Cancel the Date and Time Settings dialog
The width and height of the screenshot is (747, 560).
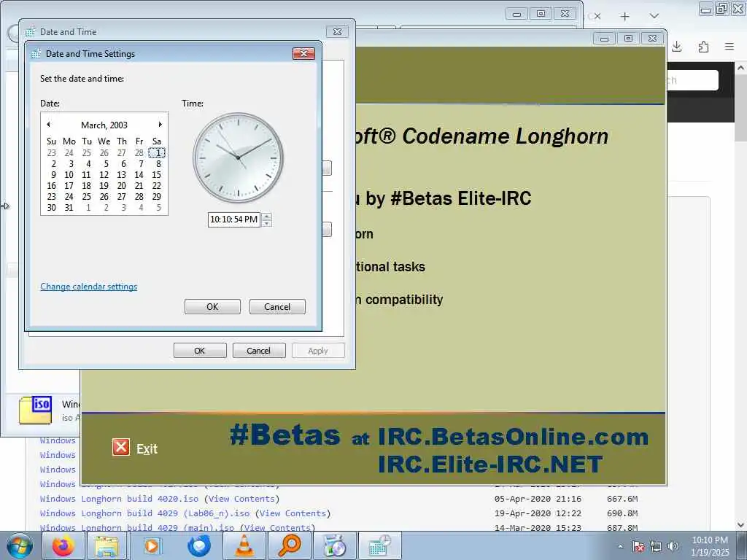tap(277, 307)
